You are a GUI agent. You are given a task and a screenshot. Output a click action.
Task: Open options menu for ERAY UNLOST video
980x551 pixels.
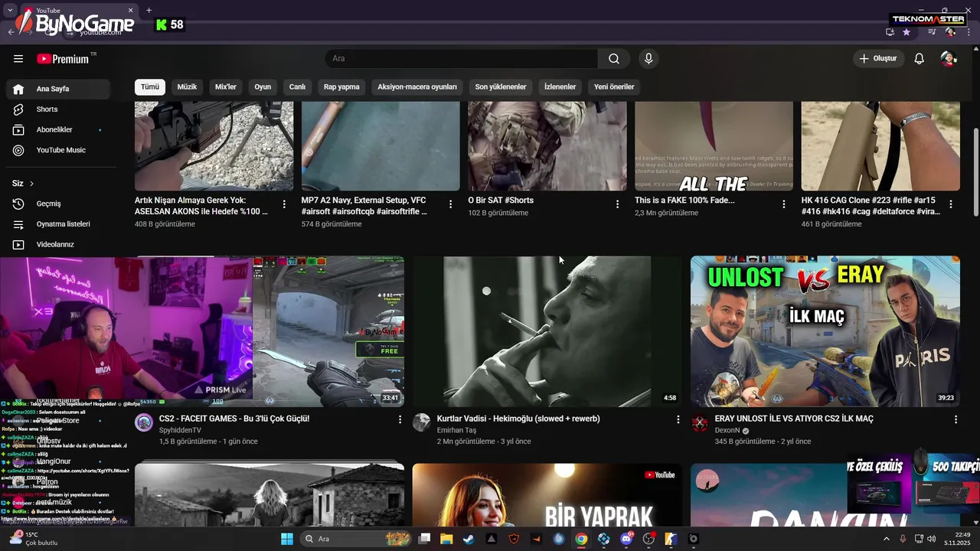click(955, 419)
